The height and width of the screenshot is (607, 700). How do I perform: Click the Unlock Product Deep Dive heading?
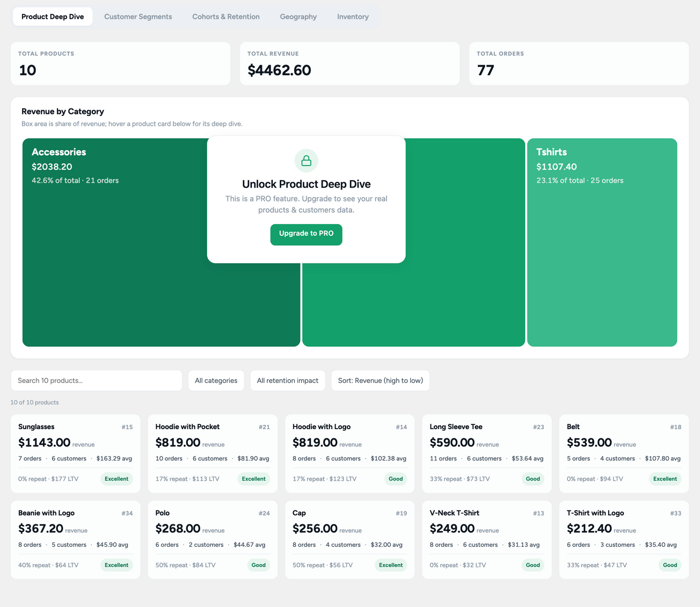307,184
